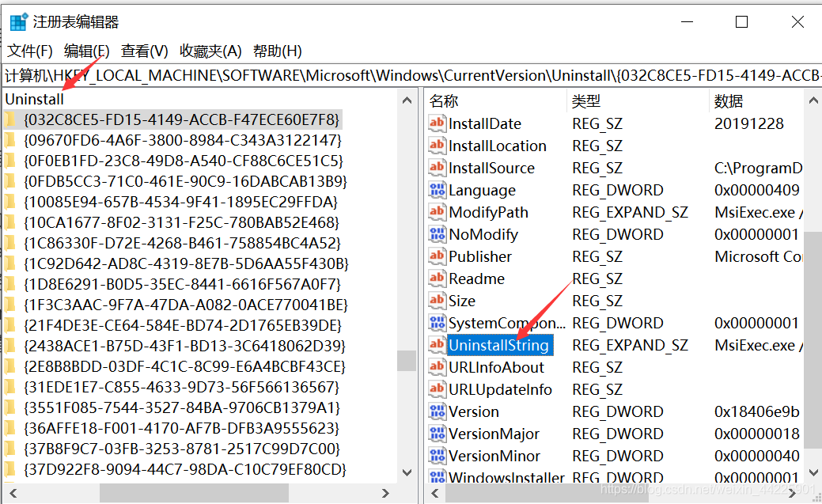Viewport: 822px width, 504px height.
Task: Click the Publisher data Microsoft Co
Action: pyautogui.click(x=758, y=256)
